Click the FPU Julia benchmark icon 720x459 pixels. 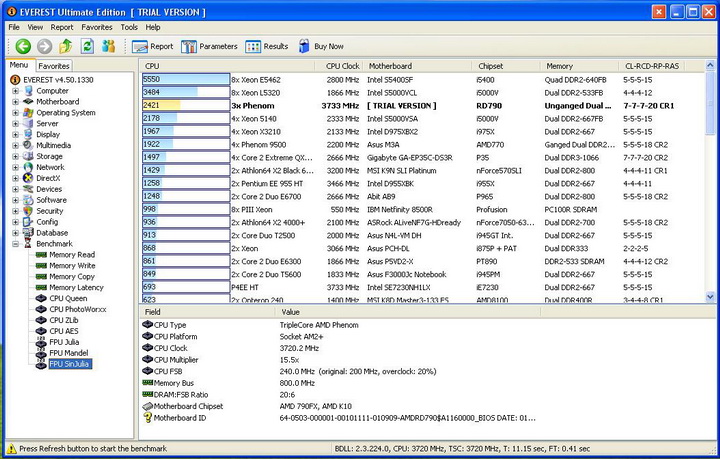click(41, 342)
